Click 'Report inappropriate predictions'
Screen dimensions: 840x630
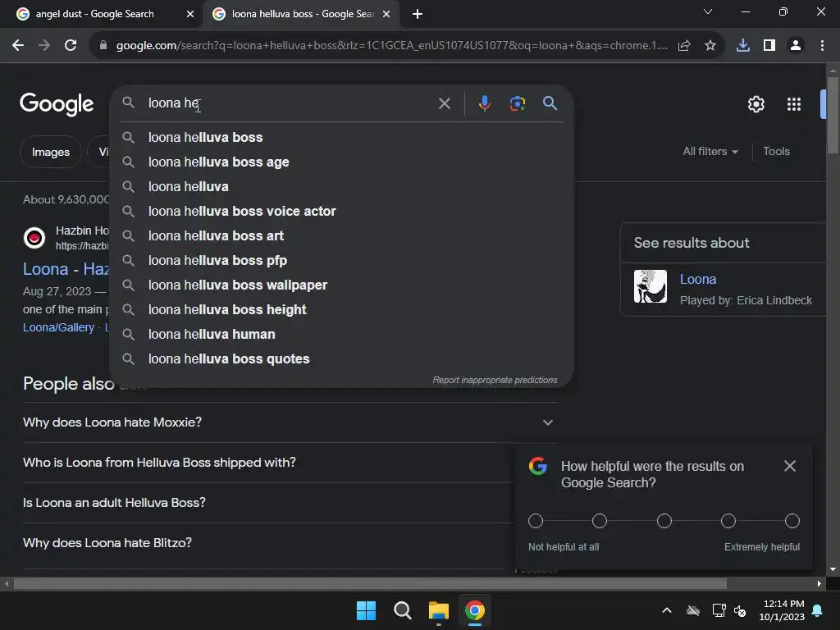pyautogui.click(x=495, y=380)
